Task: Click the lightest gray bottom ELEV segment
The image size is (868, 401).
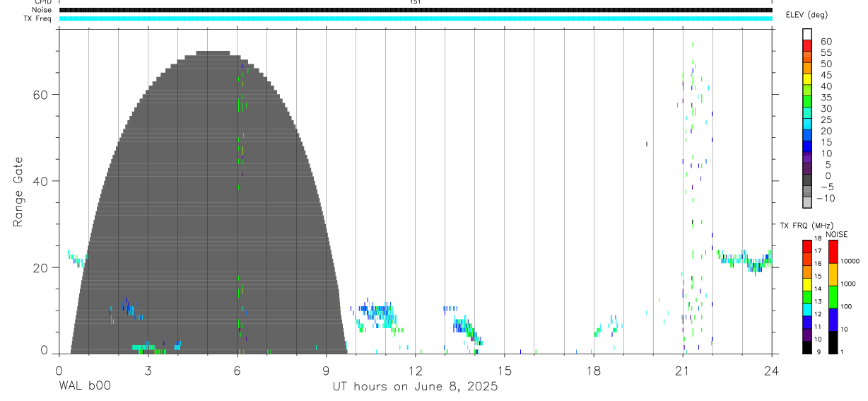Action: pos(807,202)
